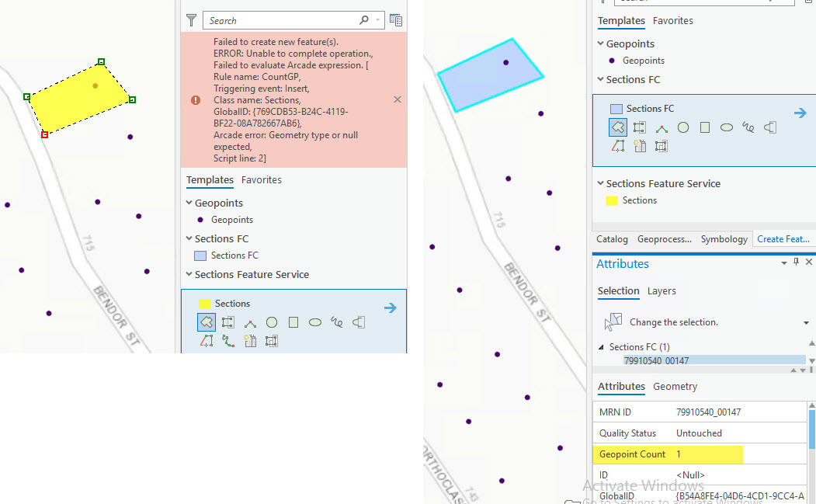This screenshot has height=504, width=816.
Task: Switch to the Create Feat... pane tab
Action: coord(783,239)
